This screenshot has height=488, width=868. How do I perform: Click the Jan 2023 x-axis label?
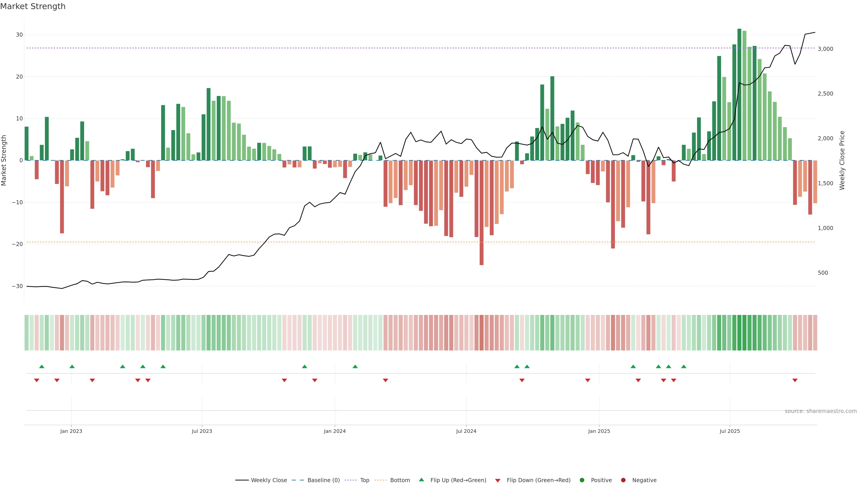pos(71,431)
